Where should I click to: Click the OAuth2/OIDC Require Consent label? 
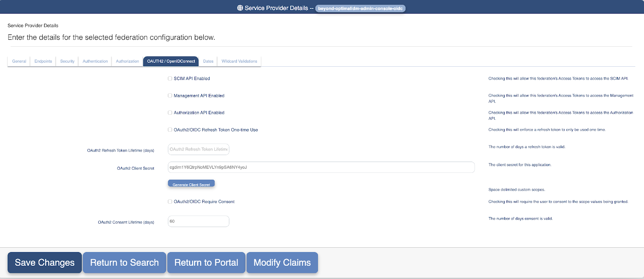pyautogui.click(x=204, y=202)
